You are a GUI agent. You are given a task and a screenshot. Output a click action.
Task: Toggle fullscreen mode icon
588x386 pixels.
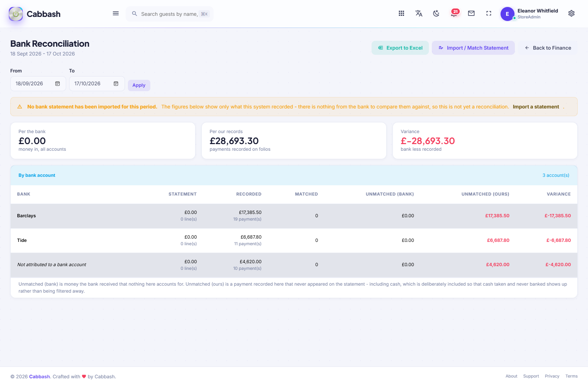pyautogui.click(x=489, y=14)
